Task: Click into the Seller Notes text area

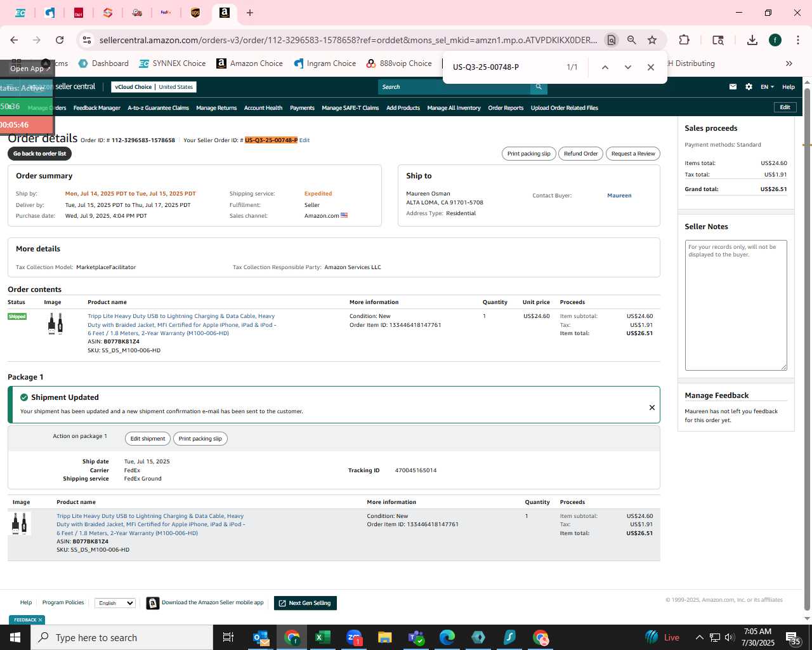Action: coord(736,305)
